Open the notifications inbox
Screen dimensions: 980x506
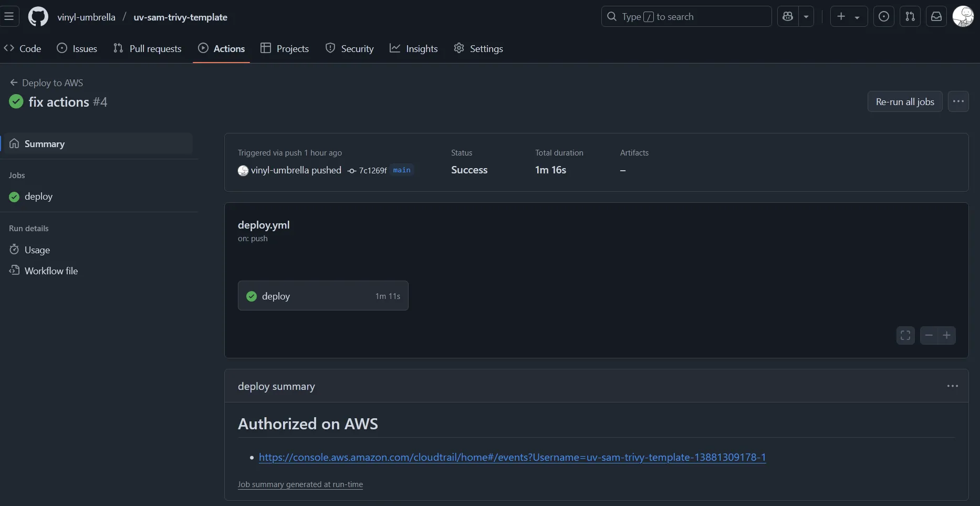click(937, 16)
